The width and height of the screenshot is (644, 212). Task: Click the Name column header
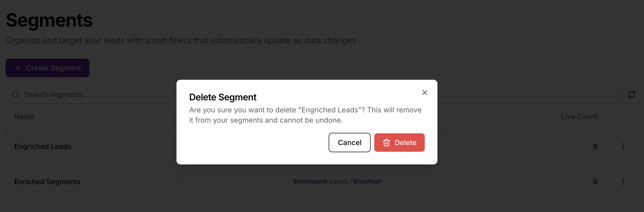[24, 116]
